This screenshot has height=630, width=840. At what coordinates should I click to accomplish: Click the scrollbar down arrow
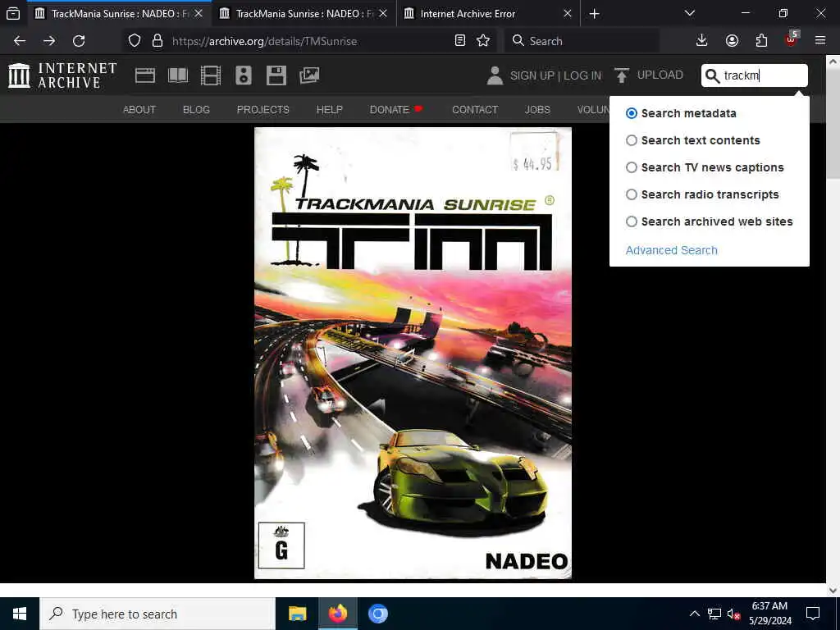(x=833, y=590)
